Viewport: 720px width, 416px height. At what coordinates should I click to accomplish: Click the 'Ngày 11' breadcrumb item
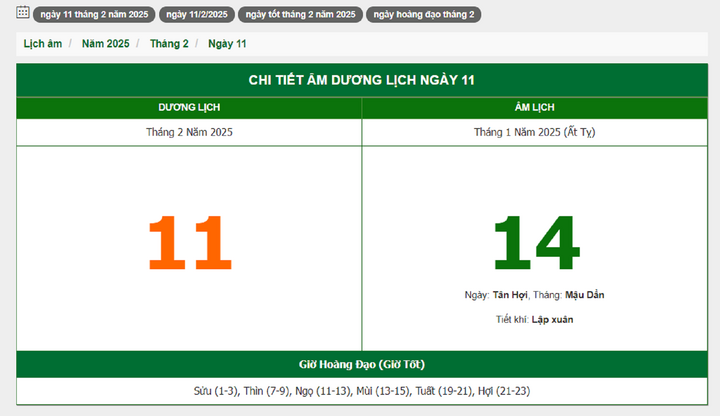(x=227, y=44)
